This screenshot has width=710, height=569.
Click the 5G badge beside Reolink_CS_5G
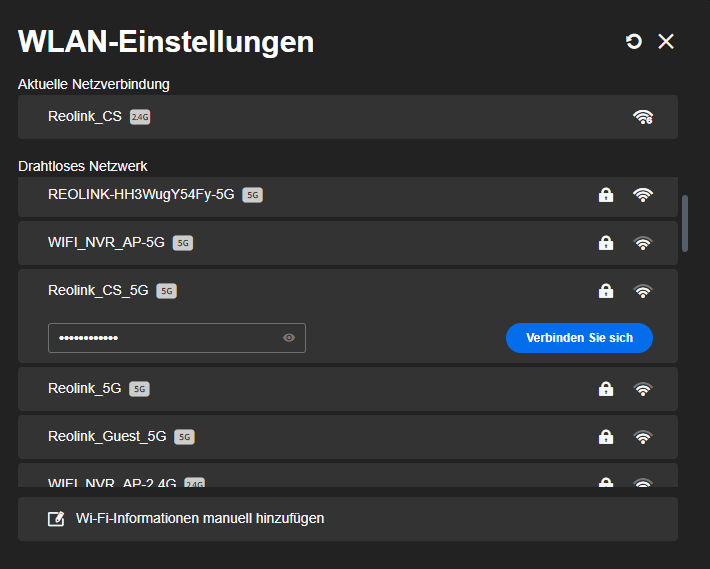point(166,291)
